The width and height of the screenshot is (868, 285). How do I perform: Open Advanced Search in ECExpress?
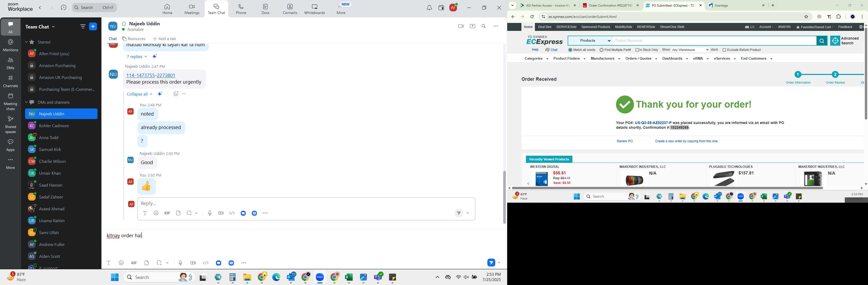click(x=845, y=41)
